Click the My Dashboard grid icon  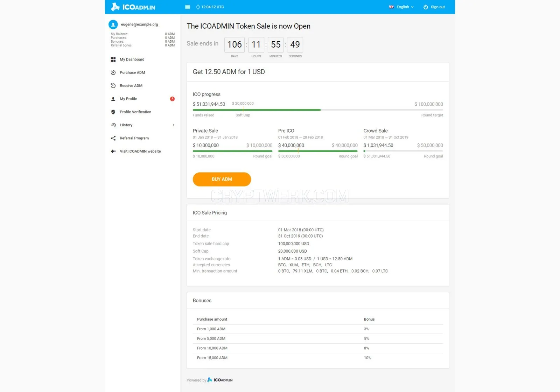(x=113, y=59)
